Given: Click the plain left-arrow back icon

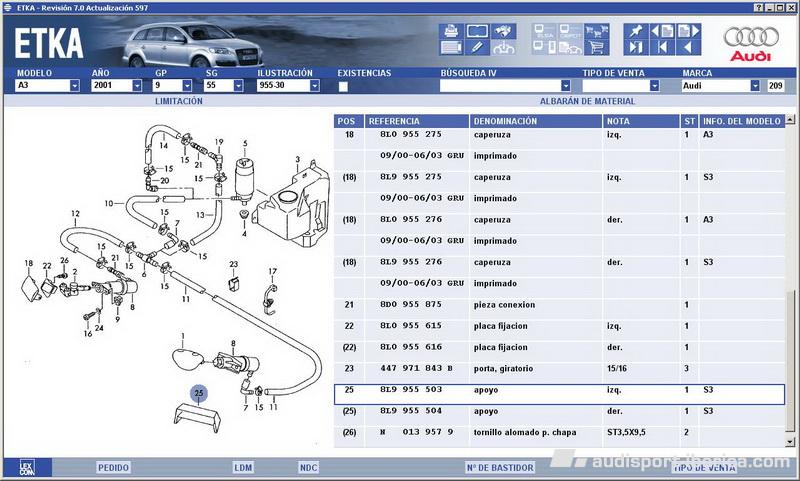Looking at the screenshot, I should point(688,47).
